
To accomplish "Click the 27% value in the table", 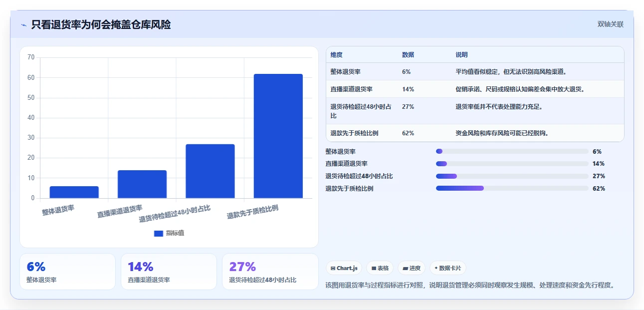I will pyautogui.click(x=408, y=107).
